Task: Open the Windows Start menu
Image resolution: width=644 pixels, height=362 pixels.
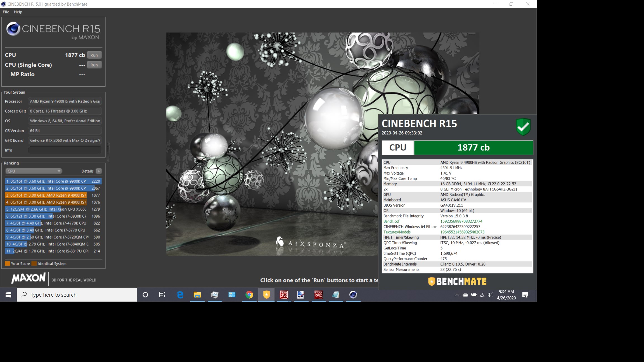Action: pyautogui.click(x=8, y=295)
